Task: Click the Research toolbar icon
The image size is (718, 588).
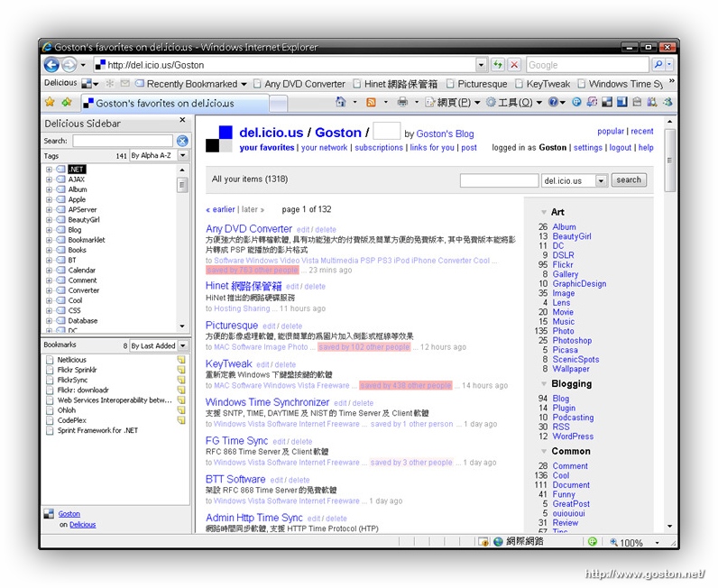Action: (x=652, y=102)
